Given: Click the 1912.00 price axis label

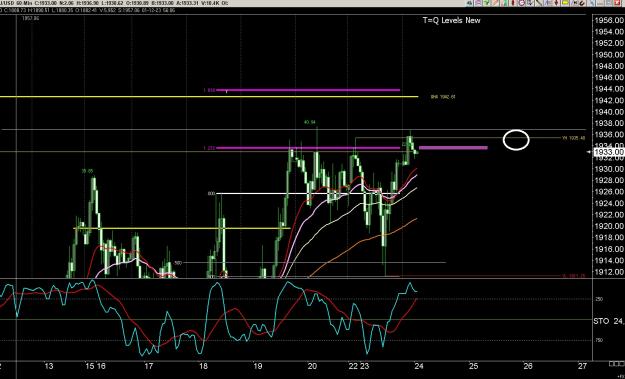Looking at the screenshot, I should click(609, 272).
